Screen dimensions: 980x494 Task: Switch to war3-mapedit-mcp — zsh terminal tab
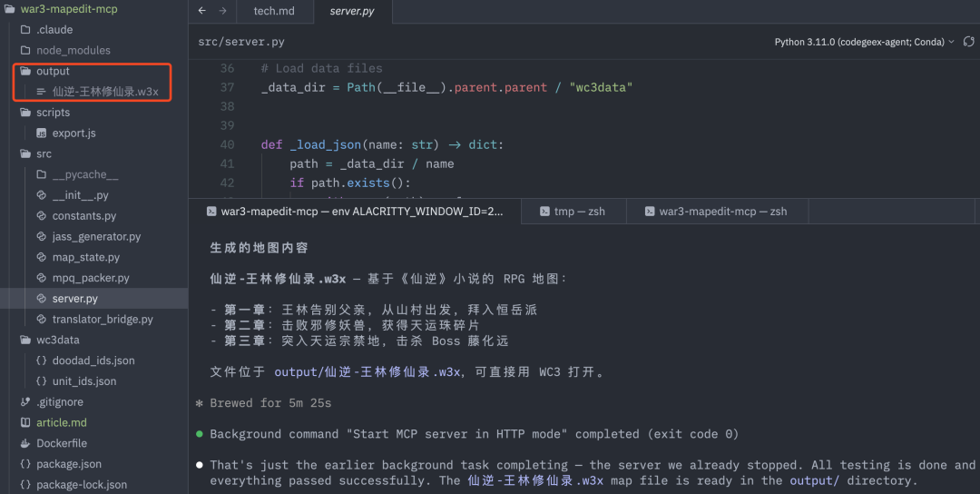point(716,212)
